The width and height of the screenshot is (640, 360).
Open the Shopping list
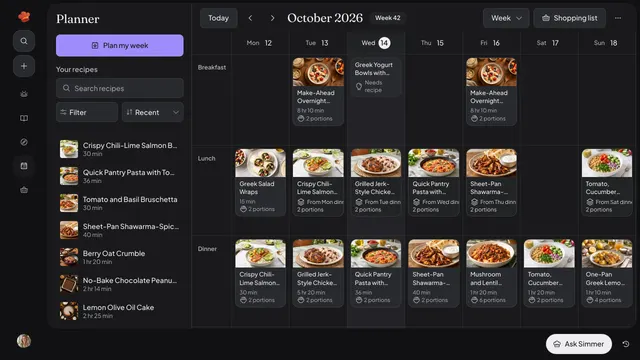(569, 18)
